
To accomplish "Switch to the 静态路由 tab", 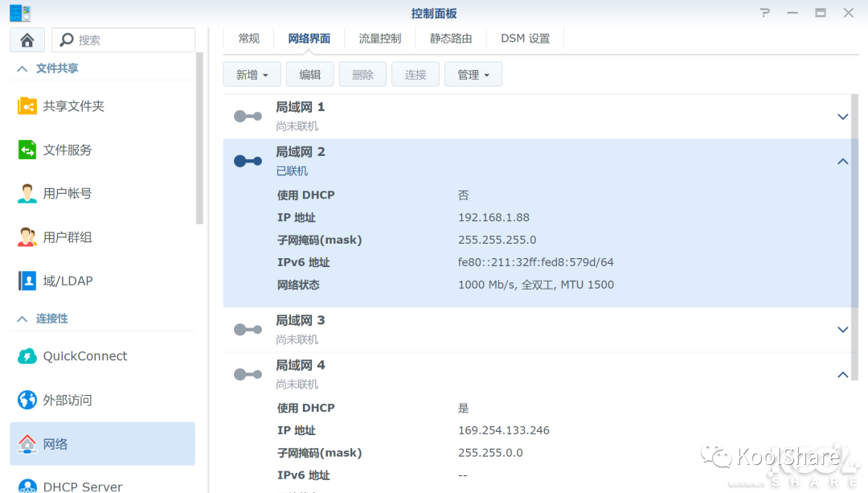I will [x=451, y=39].
